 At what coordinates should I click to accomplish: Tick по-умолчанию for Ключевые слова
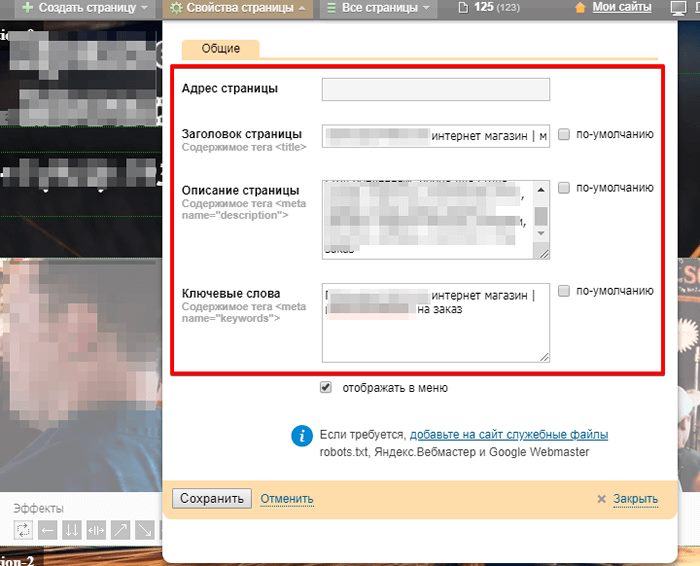click(564, 291)
